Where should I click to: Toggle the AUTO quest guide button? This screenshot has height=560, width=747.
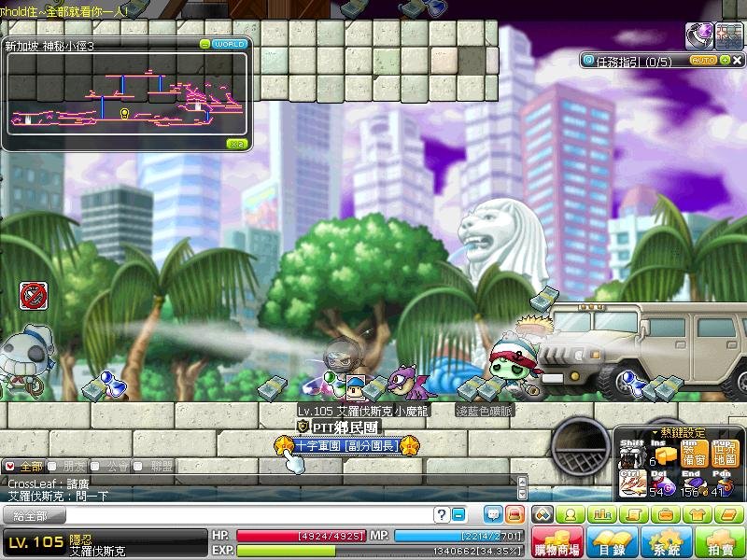[704, 60]
